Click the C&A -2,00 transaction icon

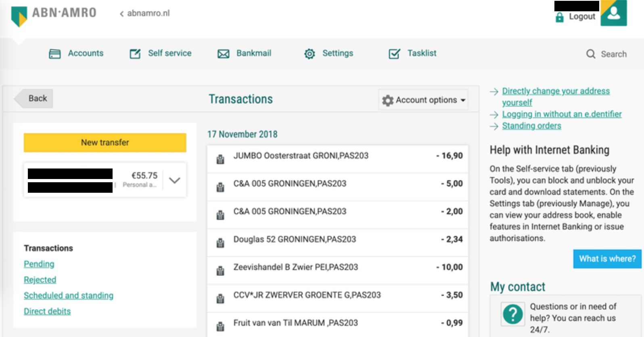[x=220, y=215]
